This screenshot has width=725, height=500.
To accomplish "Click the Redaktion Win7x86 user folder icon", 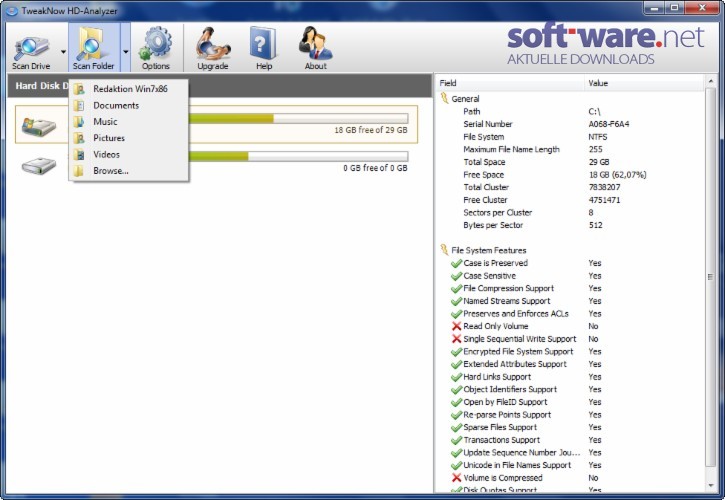I will click(79, 89).
